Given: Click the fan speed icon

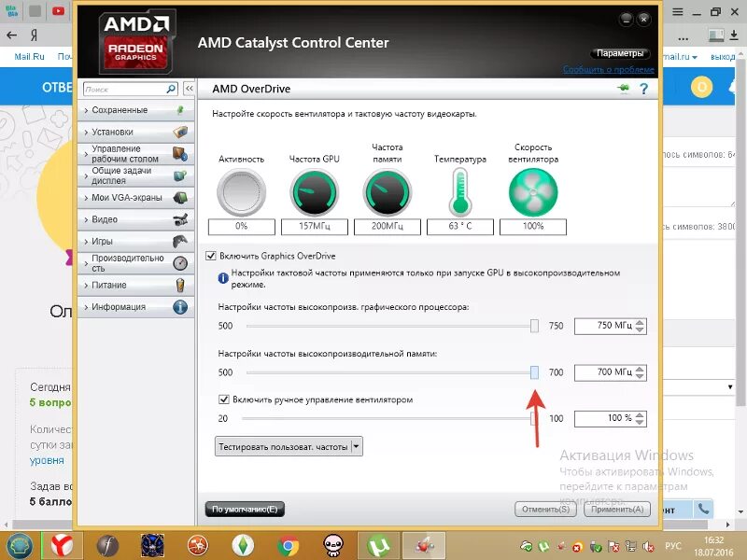Looking at the screenshot, I should coord(533,192).
